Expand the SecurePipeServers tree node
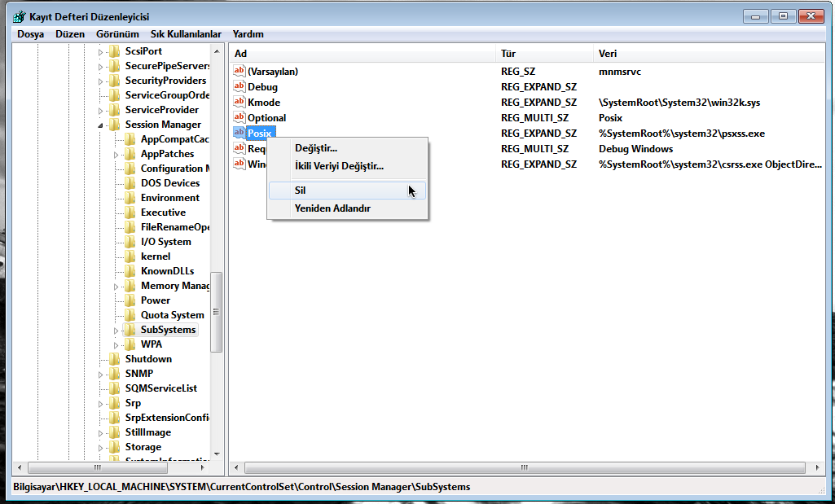This screenshot has height=504, width=835. 101,67
